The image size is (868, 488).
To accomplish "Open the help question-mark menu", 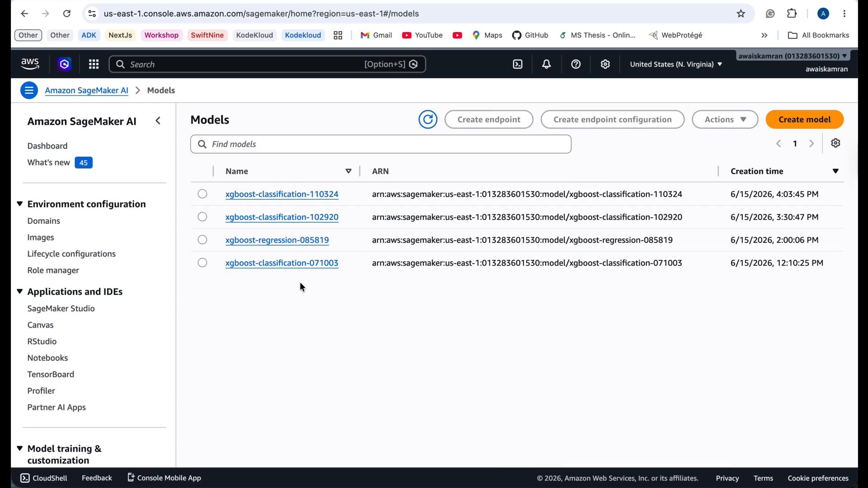I will tap(576, 64).
